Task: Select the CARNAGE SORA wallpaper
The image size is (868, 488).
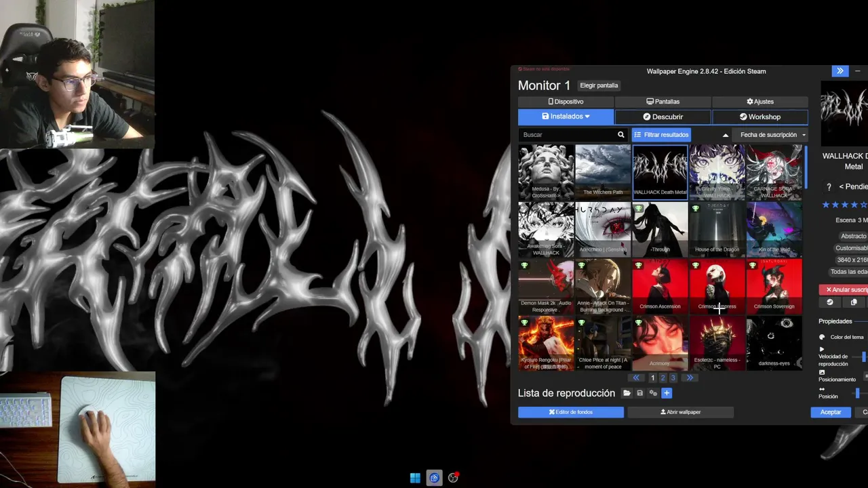Action: tap(774, 172)
